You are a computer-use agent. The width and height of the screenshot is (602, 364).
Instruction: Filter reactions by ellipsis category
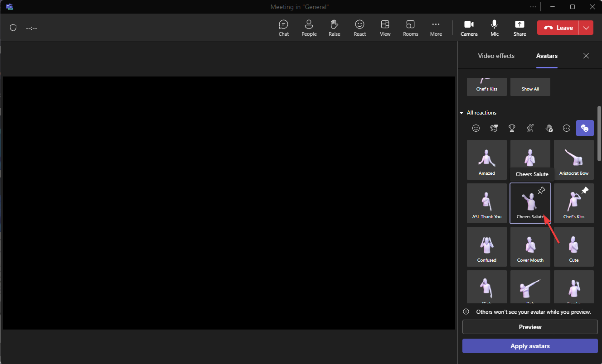(567, 128)
